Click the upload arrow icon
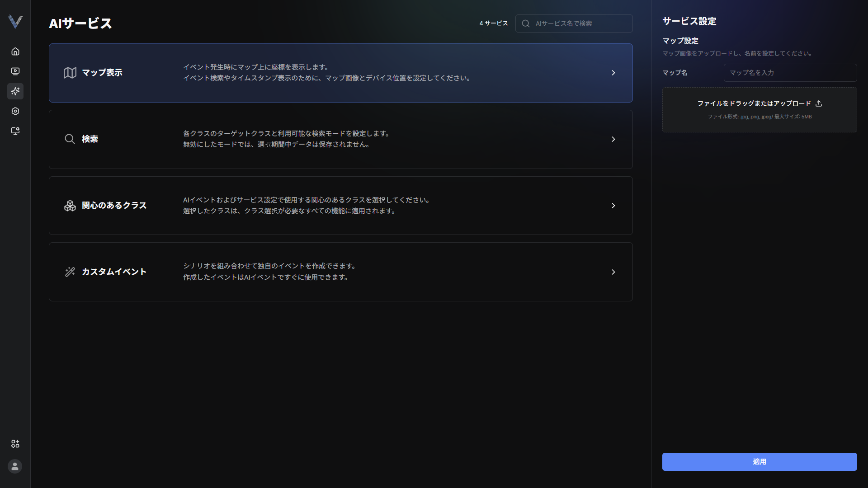This screenshot has width=868, height=488. [x=819, y=103]
